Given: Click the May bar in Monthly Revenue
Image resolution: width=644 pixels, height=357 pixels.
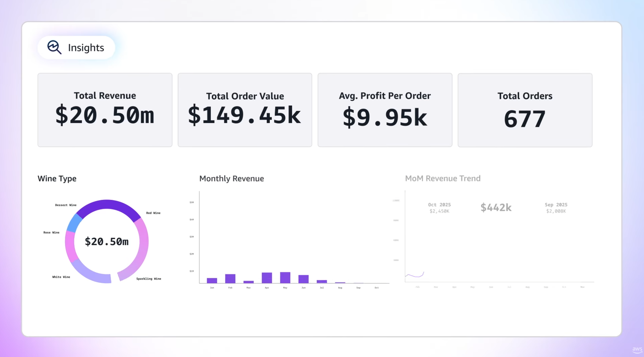Looking at the screenshot, I should click(285, 278).
